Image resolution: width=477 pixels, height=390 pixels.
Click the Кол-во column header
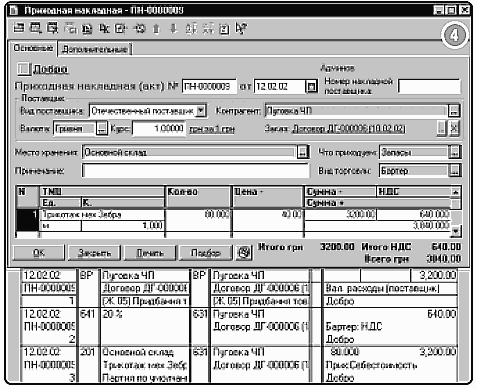click(x=198, y=197)
